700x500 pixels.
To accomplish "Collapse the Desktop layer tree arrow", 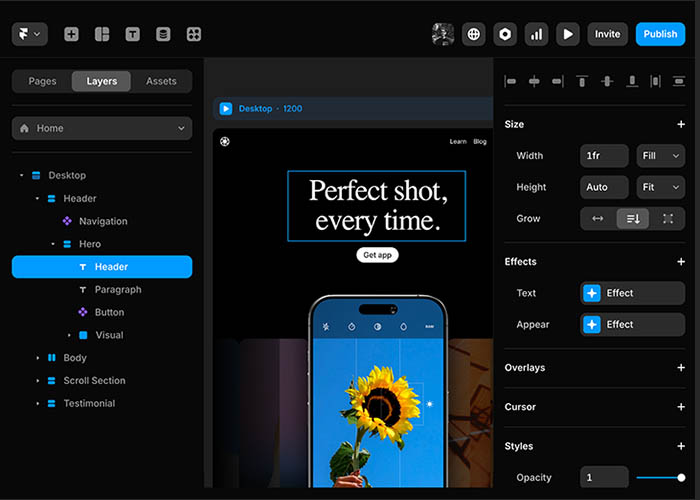I will (x=21, y=175).
